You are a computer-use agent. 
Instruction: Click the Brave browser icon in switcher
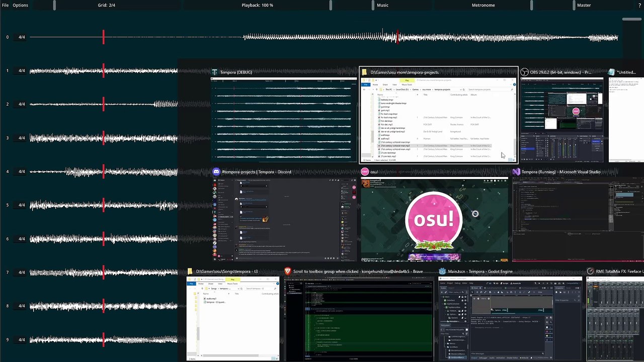tap(288, 271)
